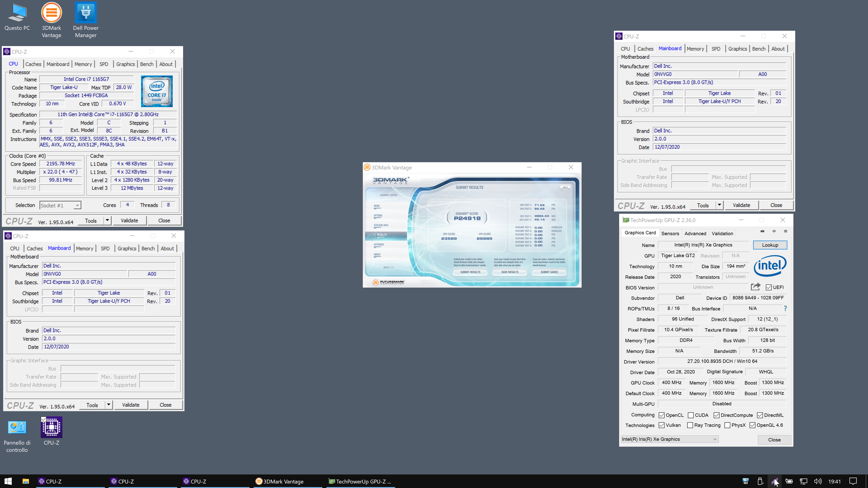Open the Socket #1 selection dropdown
The height and width of the screenshot is (488, 868).
coord(60,205)
